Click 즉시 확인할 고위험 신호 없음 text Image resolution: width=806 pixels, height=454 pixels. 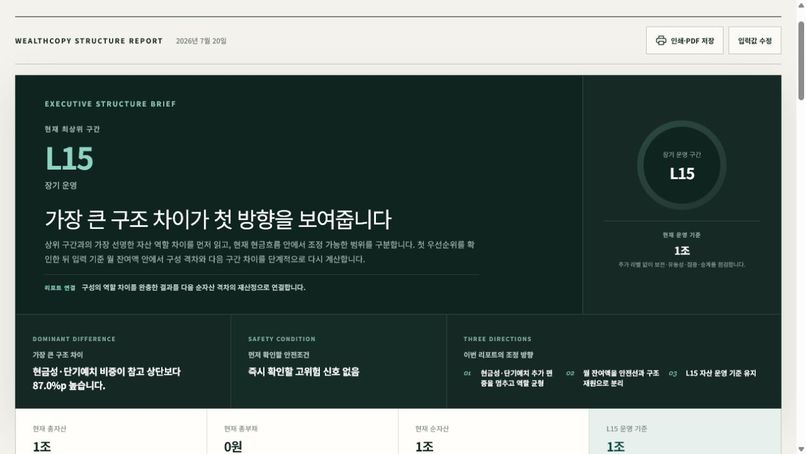(303, 371)
